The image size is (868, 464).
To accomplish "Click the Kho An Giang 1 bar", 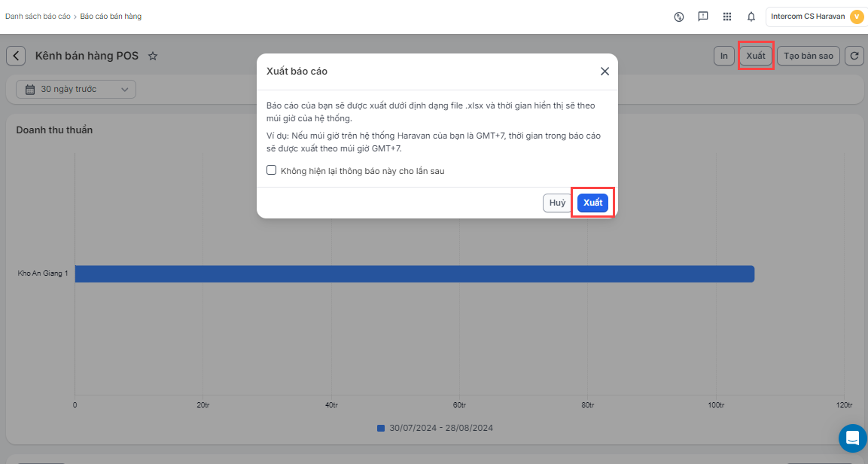I will 415,273.
